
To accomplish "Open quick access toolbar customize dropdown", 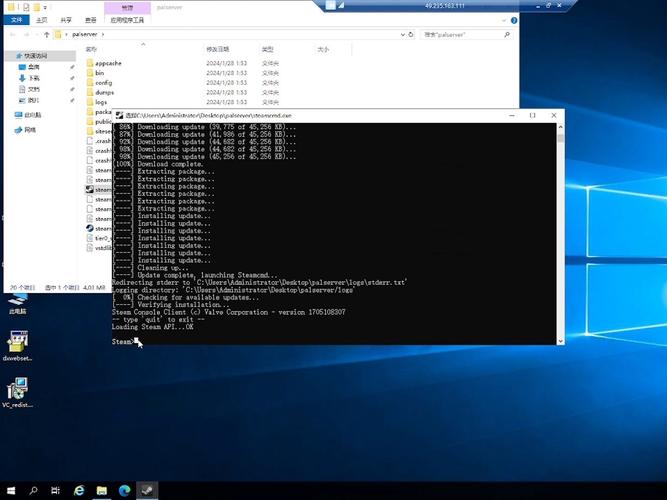I will tap(45, 8).
